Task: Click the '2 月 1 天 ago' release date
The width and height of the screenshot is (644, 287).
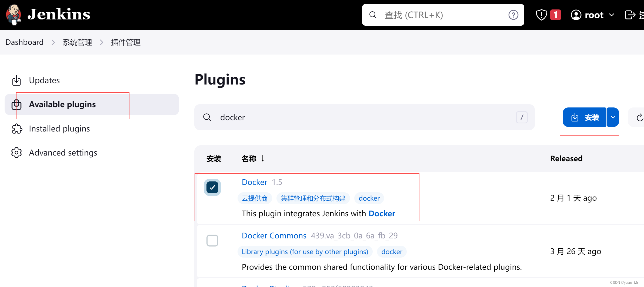Action: tap(573, 198)
